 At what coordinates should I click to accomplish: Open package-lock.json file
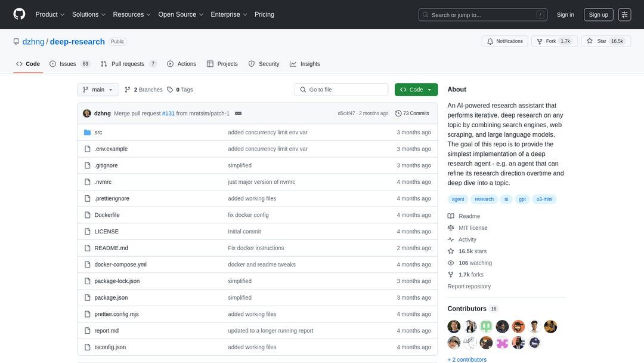click(117, 281)
